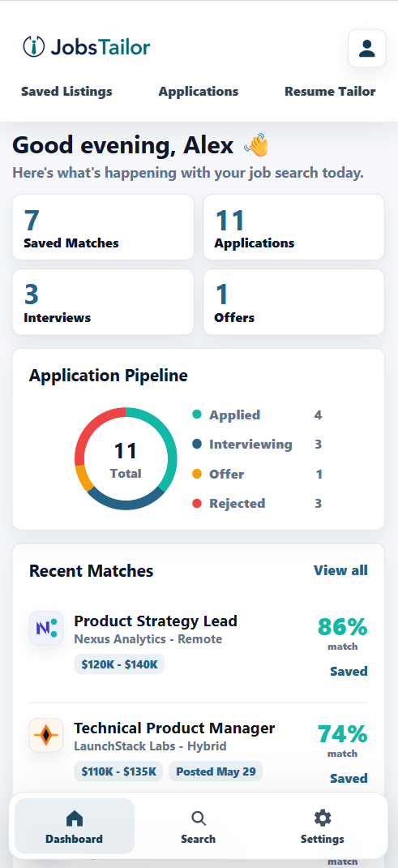398x868 pixels.
Task: Open View all recent matches
Action: point(340,570)
